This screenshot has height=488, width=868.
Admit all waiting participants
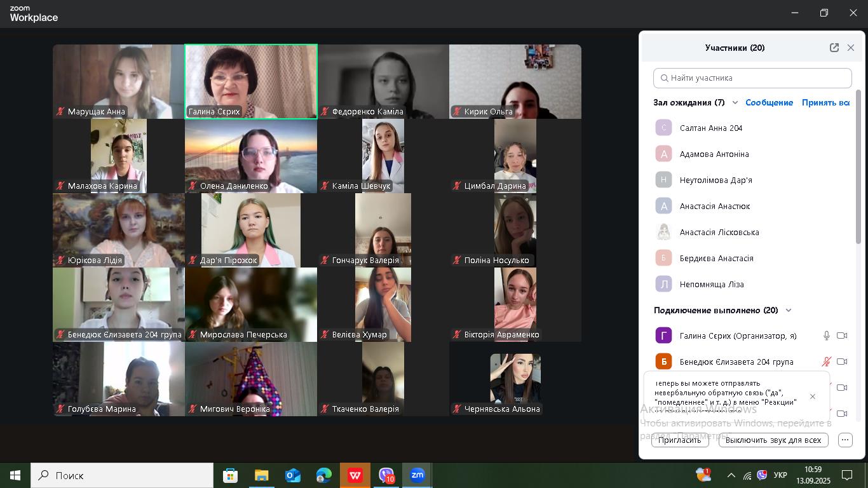point(825,102)
